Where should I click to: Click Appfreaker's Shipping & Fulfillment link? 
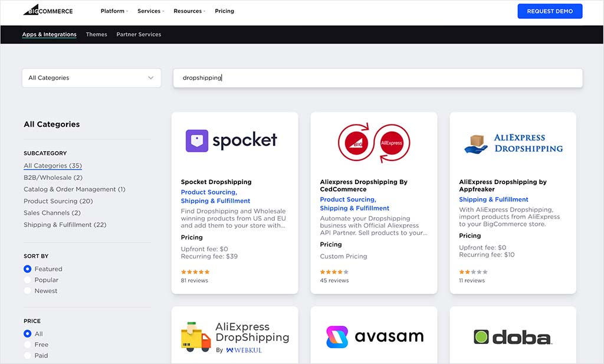click(494, 199)
